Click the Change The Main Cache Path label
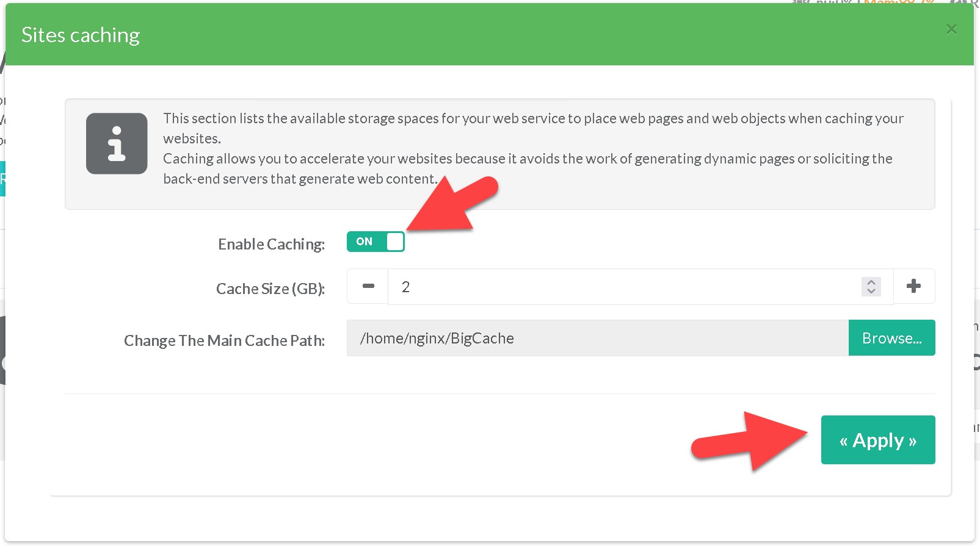The width and height of the screenshot is (980, 546). click(x=224, y=340)
